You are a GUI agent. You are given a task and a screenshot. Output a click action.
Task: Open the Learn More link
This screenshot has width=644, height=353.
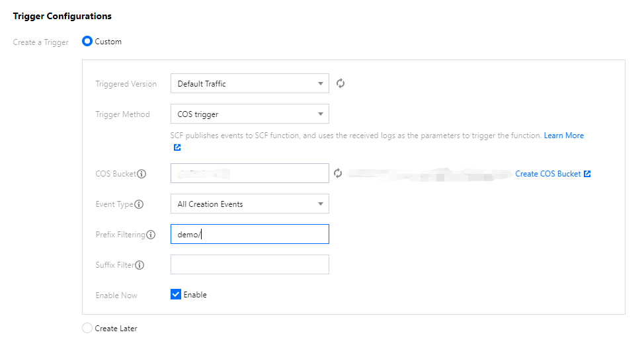pos(563,136)
